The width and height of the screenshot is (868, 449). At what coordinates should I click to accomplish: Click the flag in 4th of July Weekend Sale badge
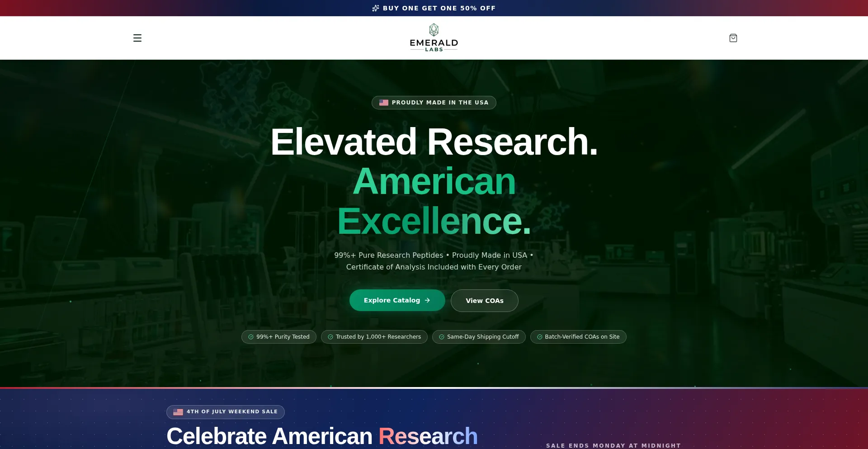click(178, 412)
